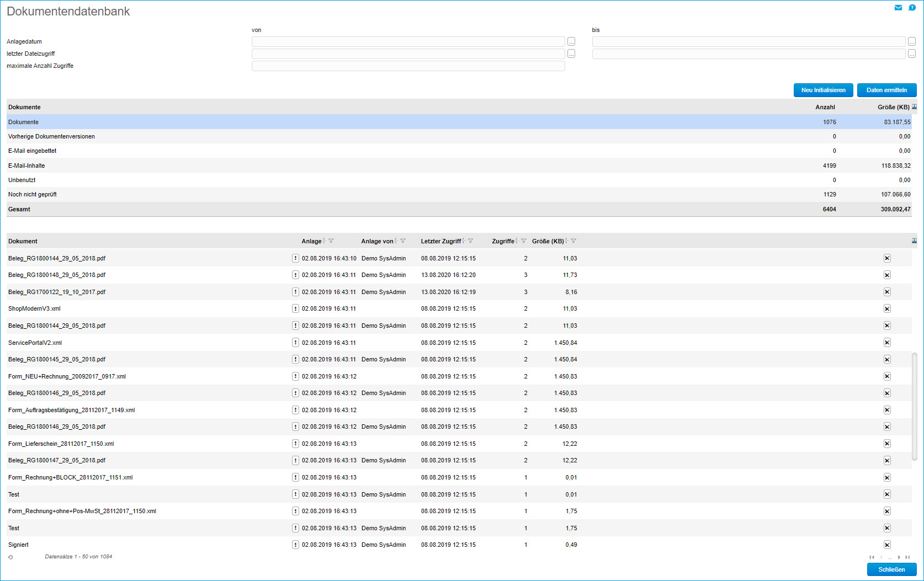Remove Beleg_RG1700122_19_10_2017.pdf using its X icon
Image resolution: width=924 pixels, height=581 pixels.
[x=887, y=292]
